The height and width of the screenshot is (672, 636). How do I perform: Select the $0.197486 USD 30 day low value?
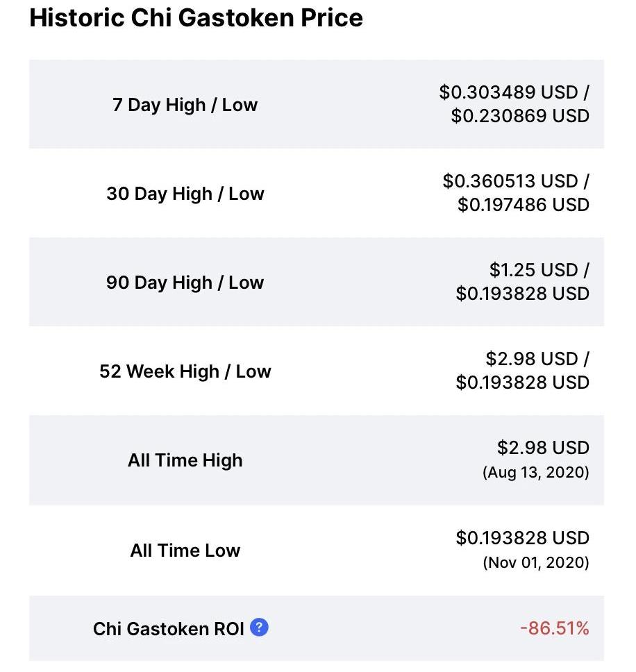pos(524,204)
